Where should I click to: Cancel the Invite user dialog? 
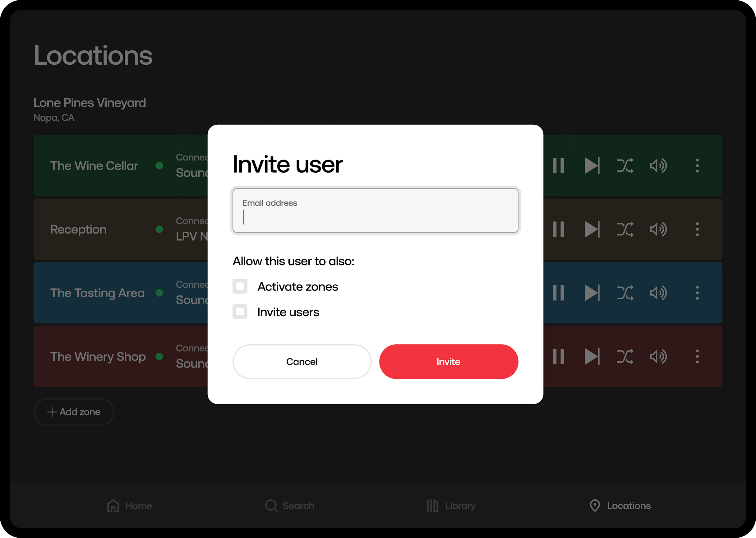[302, 362]
